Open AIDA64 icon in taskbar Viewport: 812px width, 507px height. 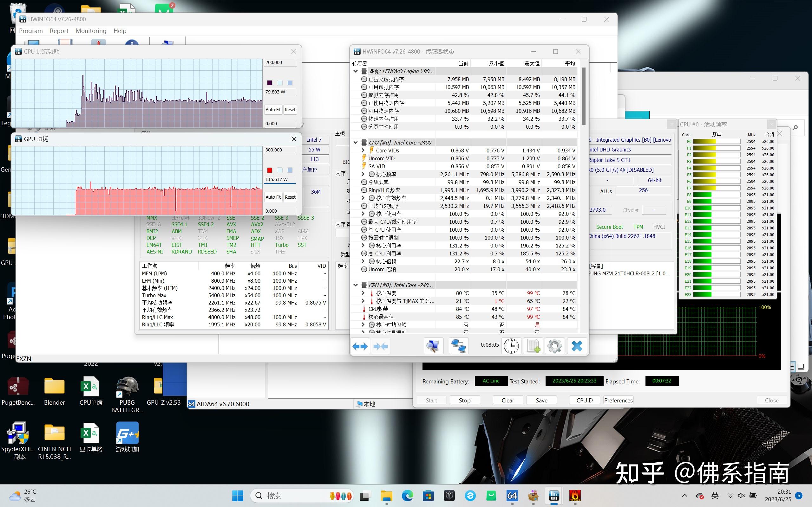(x=512, y=495)
